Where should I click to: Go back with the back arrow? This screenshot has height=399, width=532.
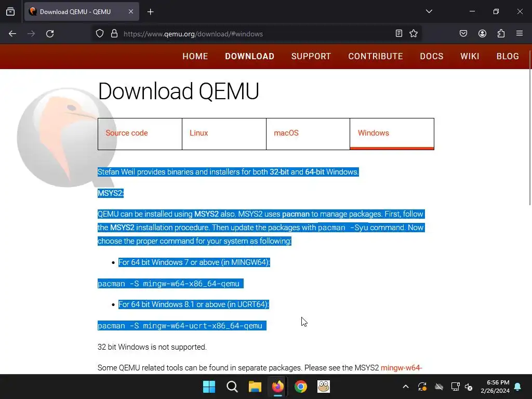pyautogui.click(x=12, y=34)
